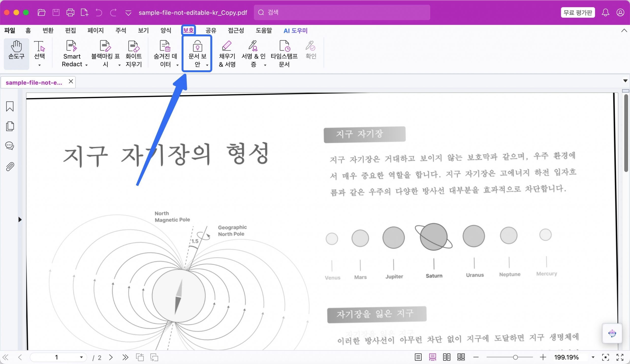630x364 pixels.
Task: Open comments panel in sidebar
Action: (x=10, y=146)
